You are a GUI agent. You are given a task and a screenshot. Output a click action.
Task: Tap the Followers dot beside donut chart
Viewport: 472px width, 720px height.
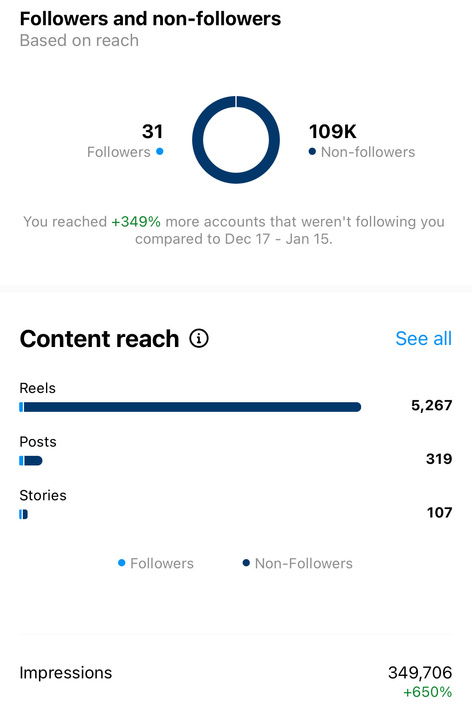159,151
